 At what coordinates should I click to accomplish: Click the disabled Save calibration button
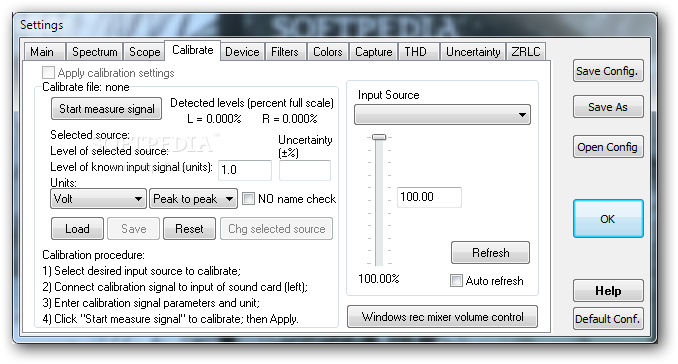point(134,229)
